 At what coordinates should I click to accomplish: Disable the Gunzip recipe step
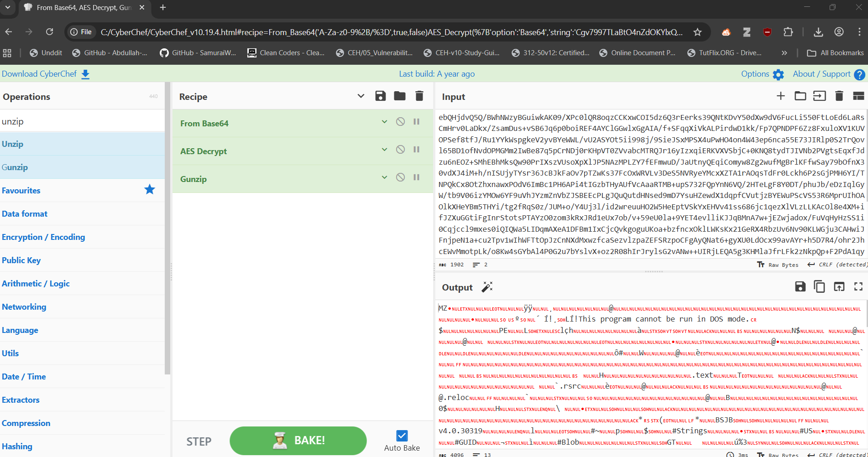coord(400,177)
